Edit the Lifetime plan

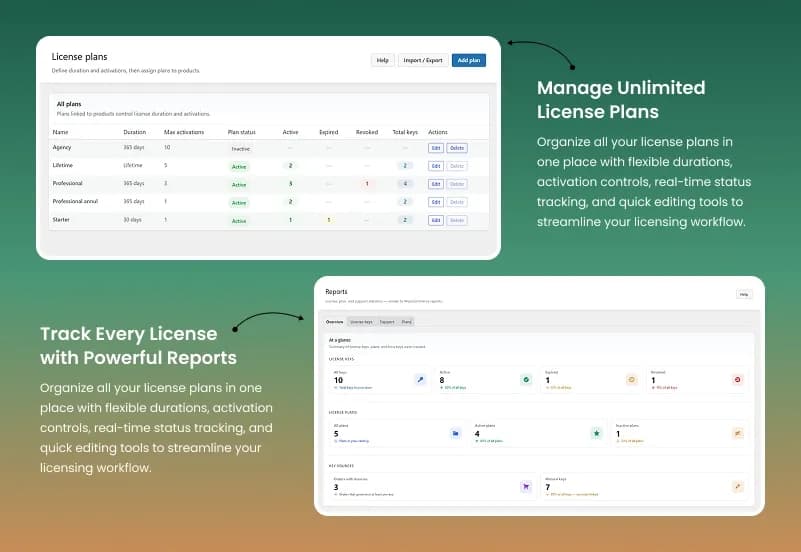click(436, 166)
